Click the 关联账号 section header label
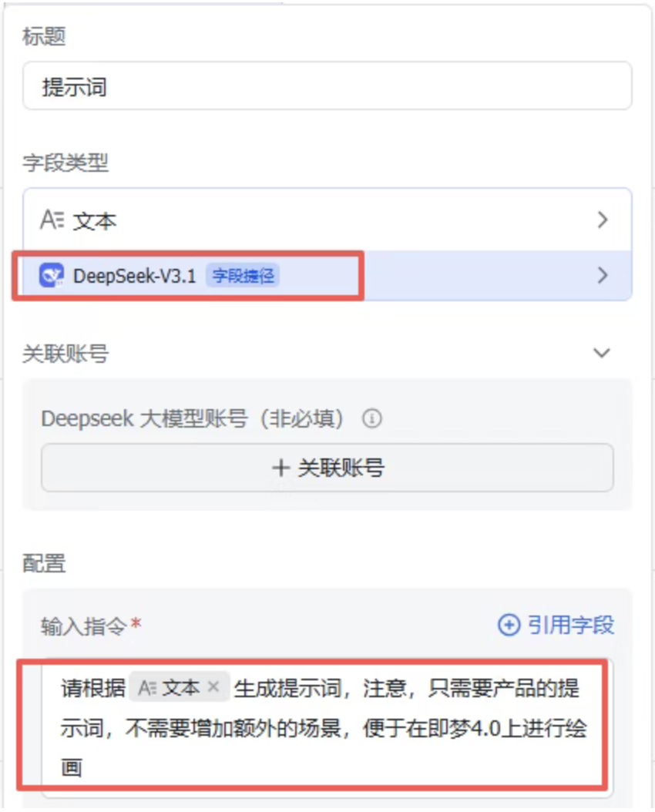Screen dimensions: 655x812 [x=65, y=354]
